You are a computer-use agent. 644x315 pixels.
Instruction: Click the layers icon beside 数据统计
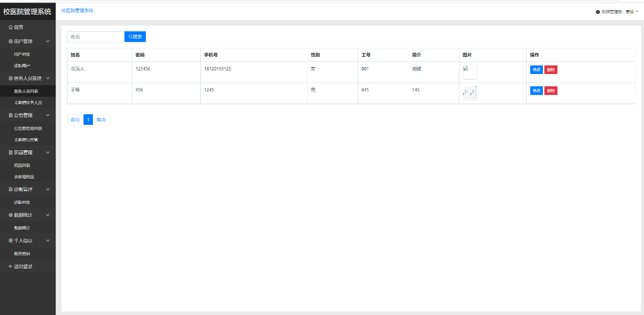tap(11, 215)
